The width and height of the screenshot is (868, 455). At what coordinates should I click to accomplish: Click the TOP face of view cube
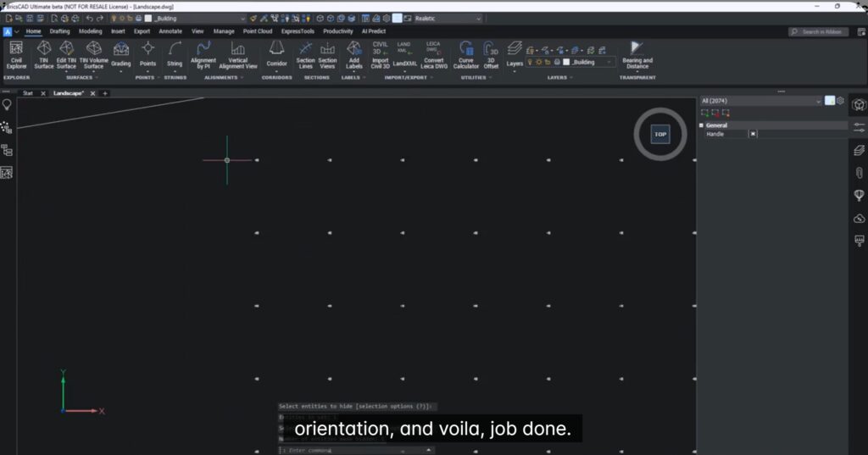[x=659, y=134]
